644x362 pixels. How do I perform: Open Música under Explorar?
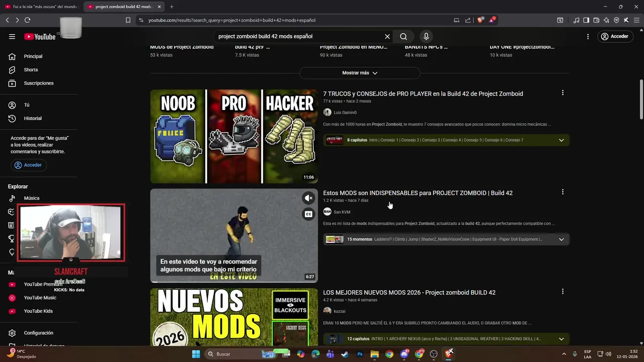[x=32, y=198]
